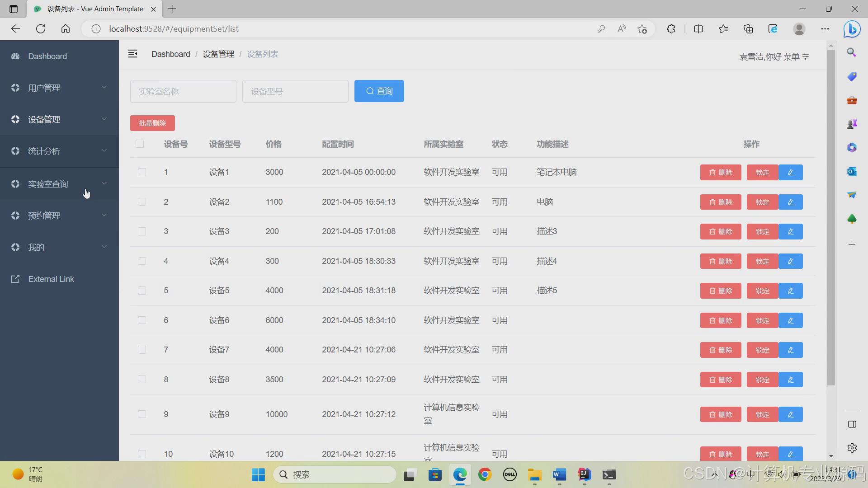Click the edit pencil icon for 设备9
Viewport: 868px width, 488px height.
pyautogui.click(x=790, y=414)
